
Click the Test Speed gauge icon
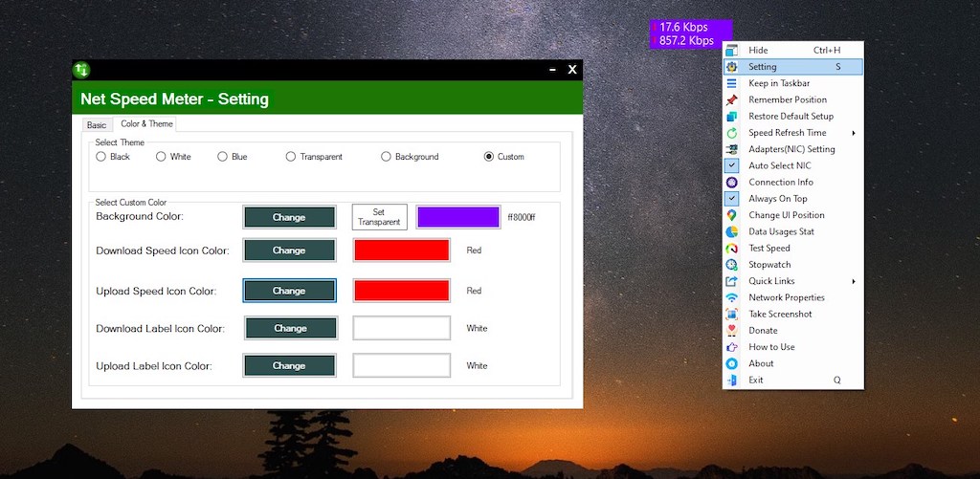731,248
